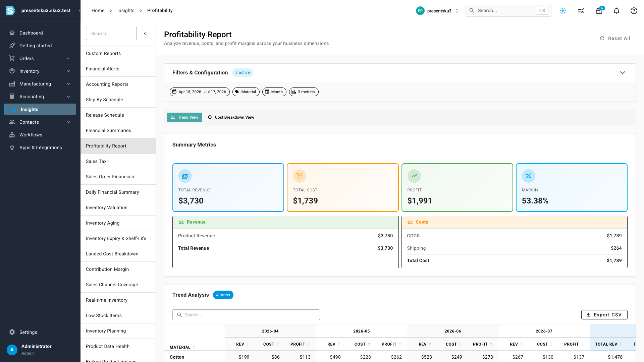The image size is (644, 362).
Task: Click the presentsku3 PR avatar
Action: pos(420,11)
